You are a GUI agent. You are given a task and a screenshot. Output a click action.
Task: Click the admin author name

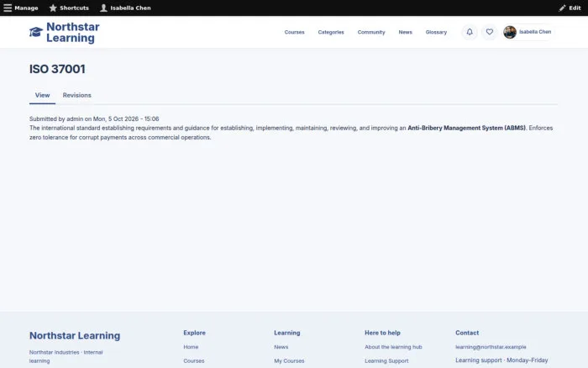pos(75,119)
